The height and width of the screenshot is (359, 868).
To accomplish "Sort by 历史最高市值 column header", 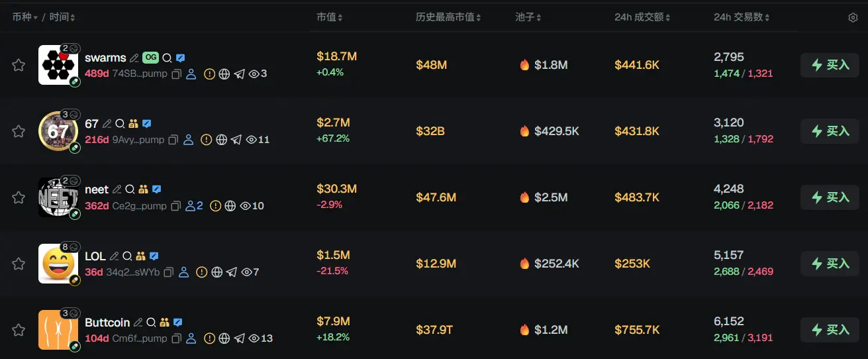I will (448, 17).
